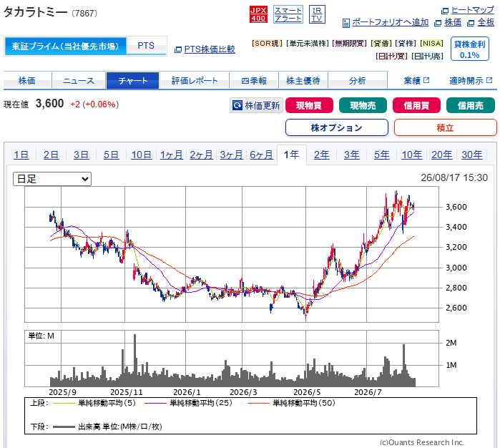Set chart period to 6ヶ月
This screenshot has height=448, width=500.
tap(261, 155)
